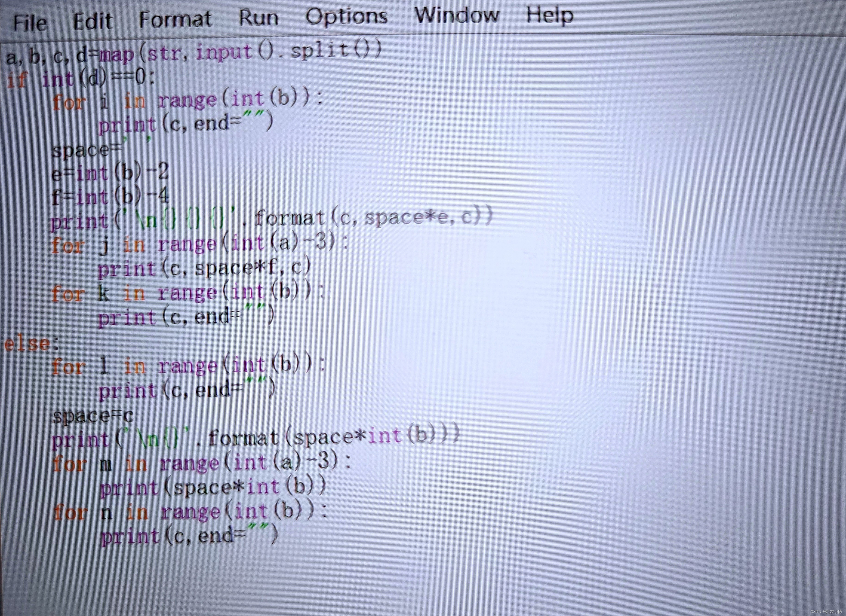This screenshot has height=616, width=846.
Task: Select the 'f=int(b)-4' line
Action: click(110, 196)
